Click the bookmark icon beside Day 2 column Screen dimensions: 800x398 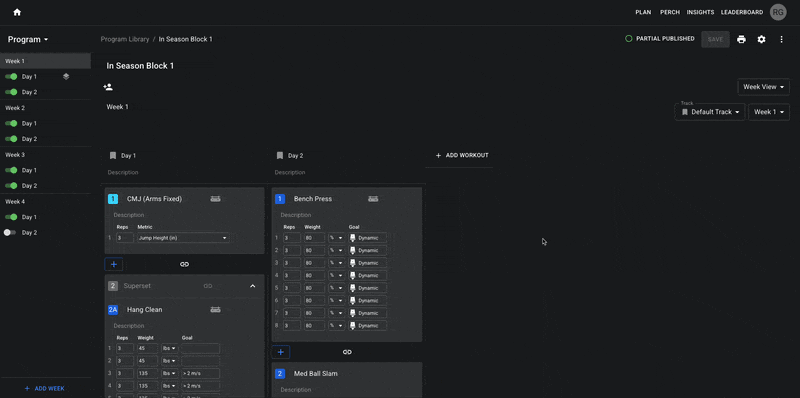(280, 156)
